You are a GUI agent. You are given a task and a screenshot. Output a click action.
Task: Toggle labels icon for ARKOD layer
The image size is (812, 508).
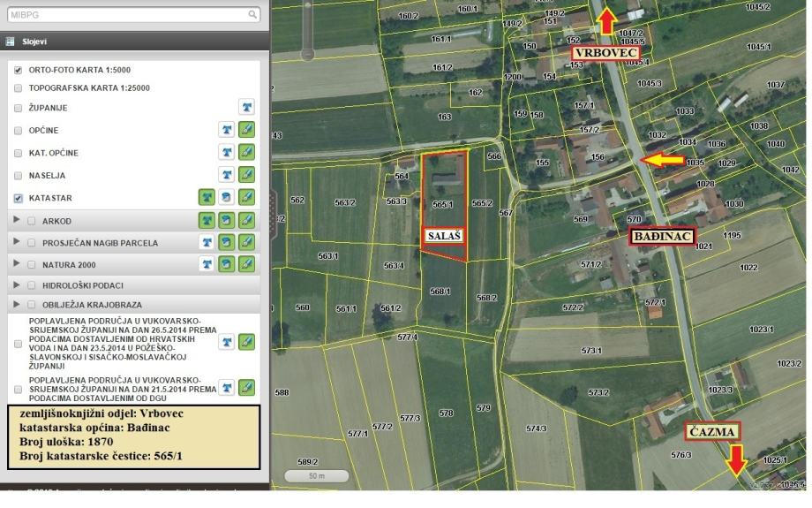[207, 220]
